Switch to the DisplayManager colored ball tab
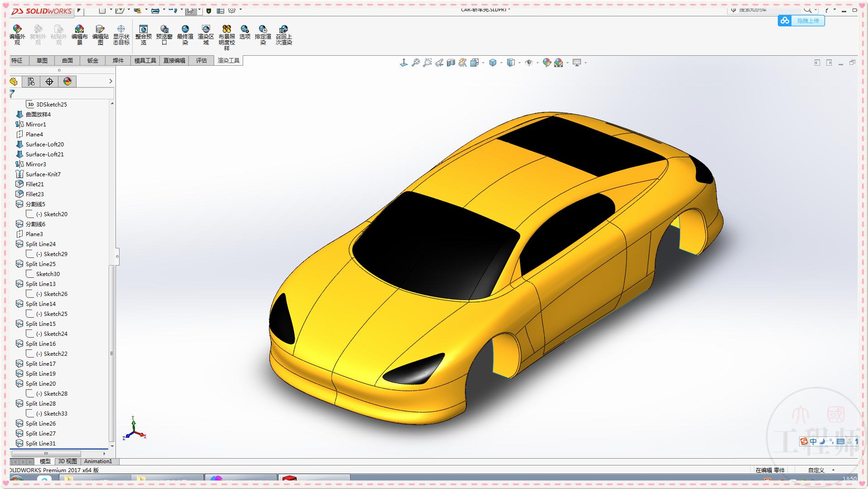The height and width of the screenshot is (489, 868). tap(67, 82)
